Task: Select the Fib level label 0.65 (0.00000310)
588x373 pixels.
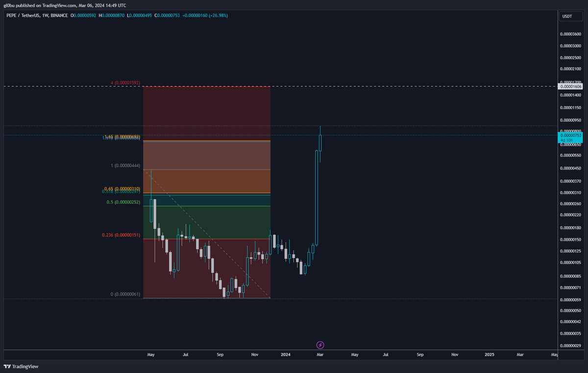Action: (122, 188)
